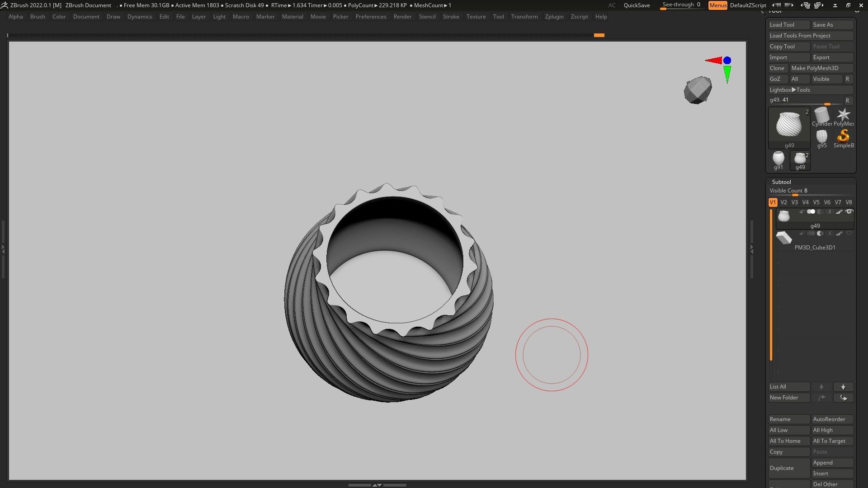The height and width of the screenshot is (488, 868).
Task: Toggle the Menus button off
Action: (x=717, y=5)
